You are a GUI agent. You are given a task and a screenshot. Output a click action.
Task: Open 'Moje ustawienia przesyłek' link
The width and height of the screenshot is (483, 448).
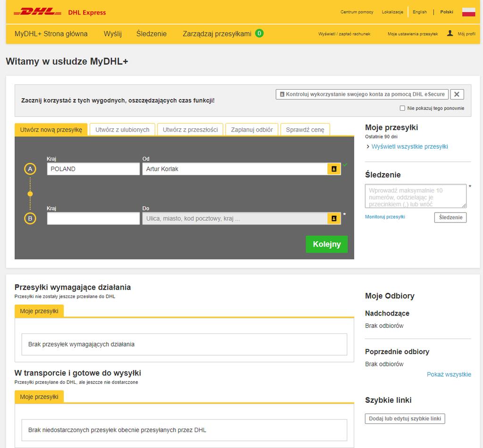tap(412, 34)
